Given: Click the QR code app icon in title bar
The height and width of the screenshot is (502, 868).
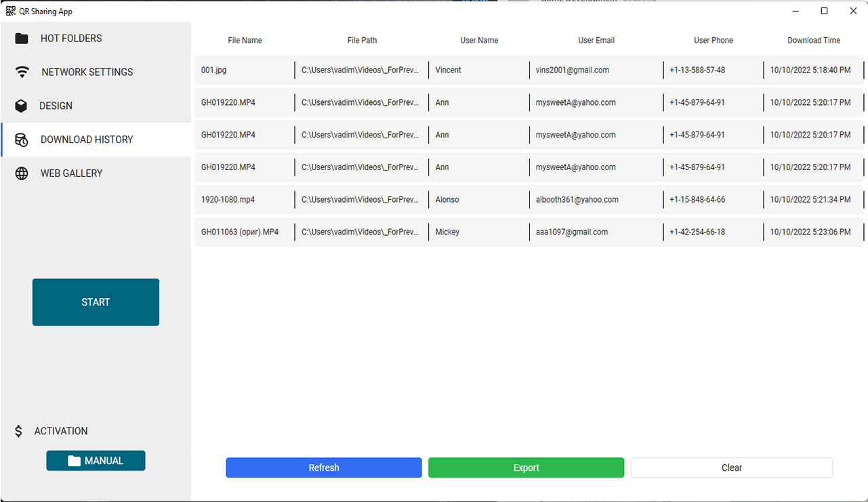Looking at the screenshot, I should click(11, 11).
